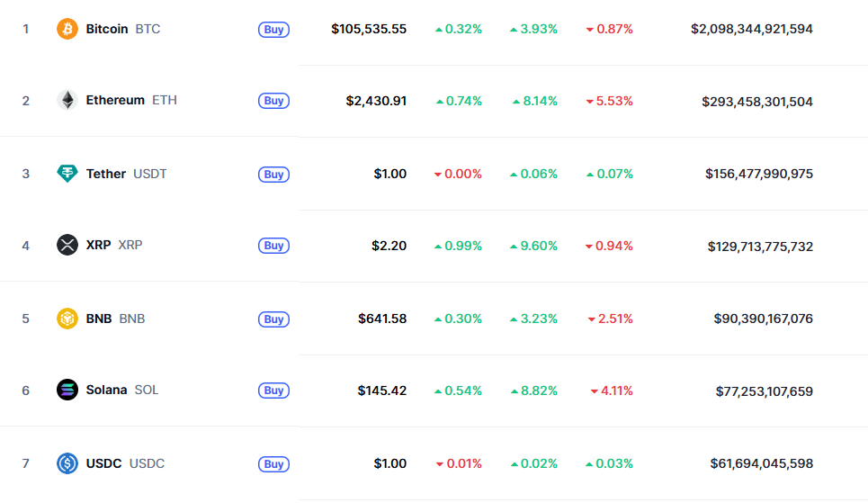Screen dimensions: 868x503
Task: Click the Ethereum diamond logo icon
Action: click(x=67, y=100)
